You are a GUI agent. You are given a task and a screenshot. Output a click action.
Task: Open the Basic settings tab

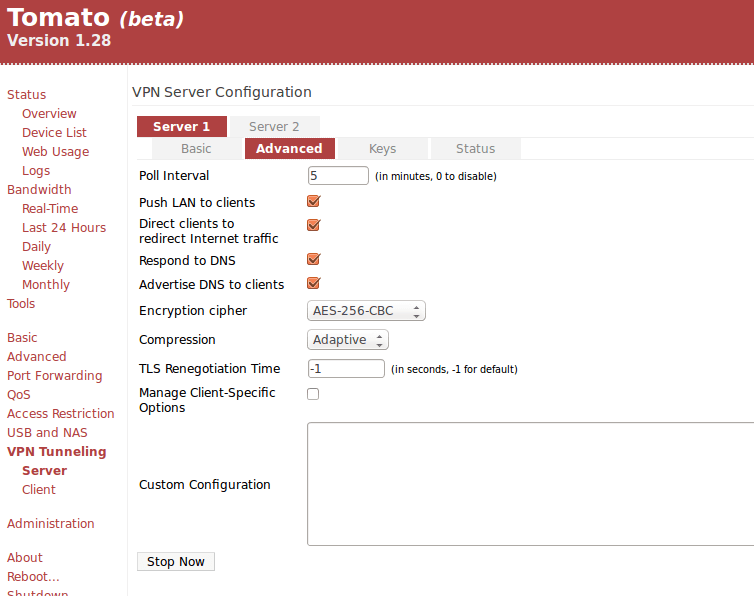tap(196, 149)
